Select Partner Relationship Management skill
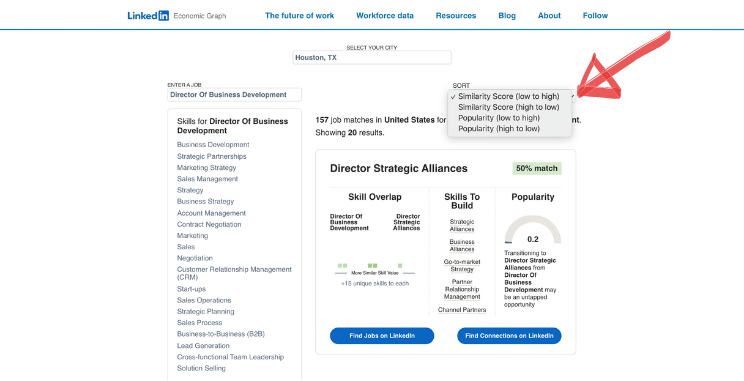 [x=462, y=289]
